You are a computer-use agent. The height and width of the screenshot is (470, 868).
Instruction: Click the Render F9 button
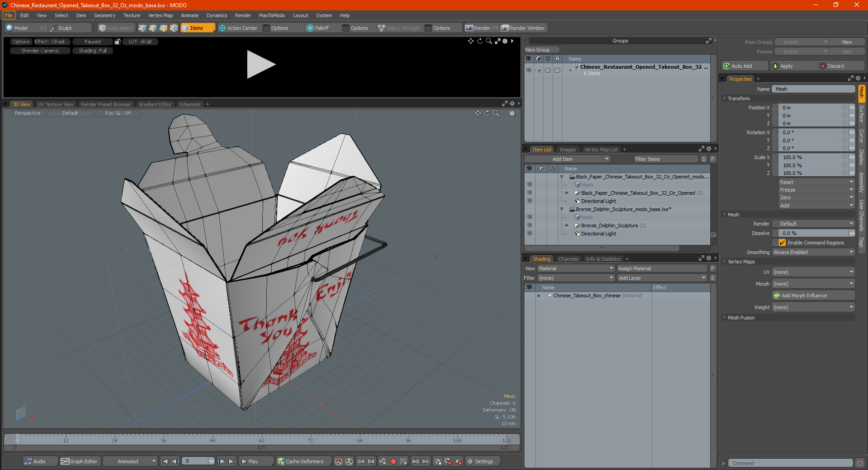[481, 28]
